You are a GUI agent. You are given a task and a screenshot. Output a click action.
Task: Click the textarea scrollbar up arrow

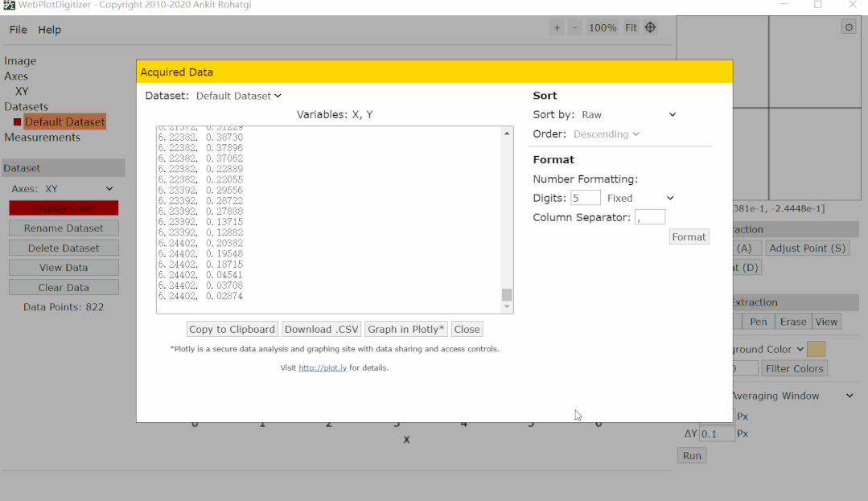pos(507,133)
